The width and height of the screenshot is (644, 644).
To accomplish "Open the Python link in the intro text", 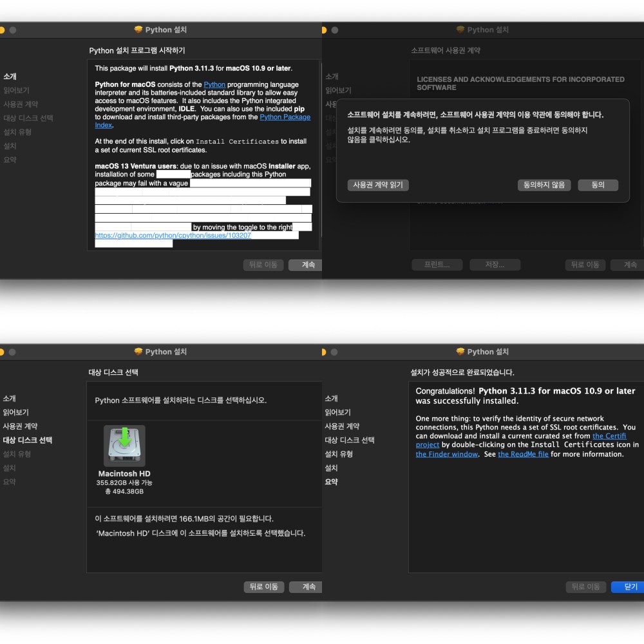I will [x=214, y=84].
